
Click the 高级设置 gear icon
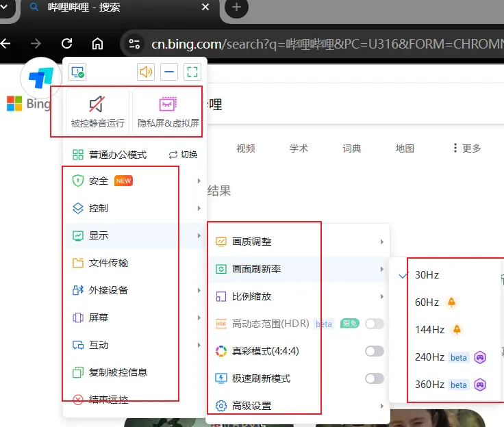(x=220, y=406)
